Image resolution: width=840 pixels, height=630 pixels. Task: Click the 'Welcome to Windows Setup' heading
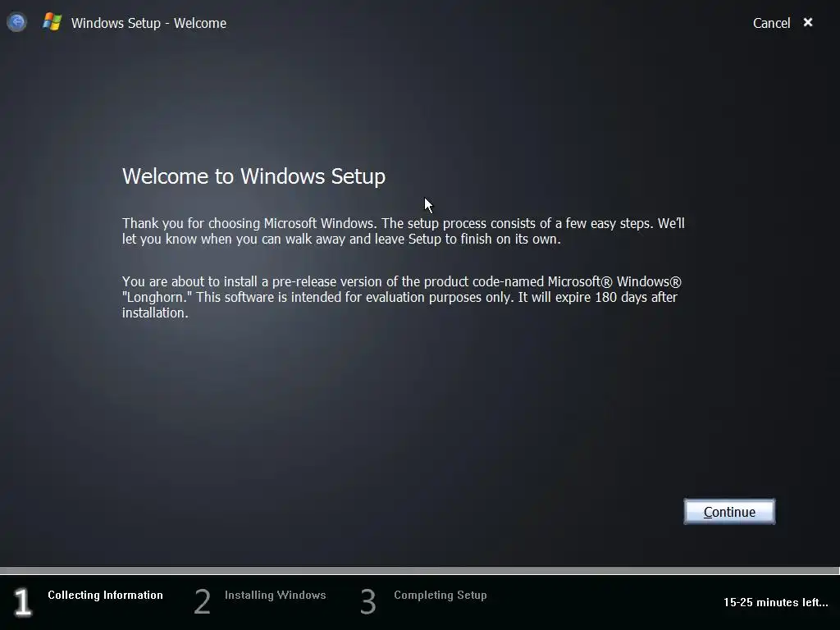254,176
